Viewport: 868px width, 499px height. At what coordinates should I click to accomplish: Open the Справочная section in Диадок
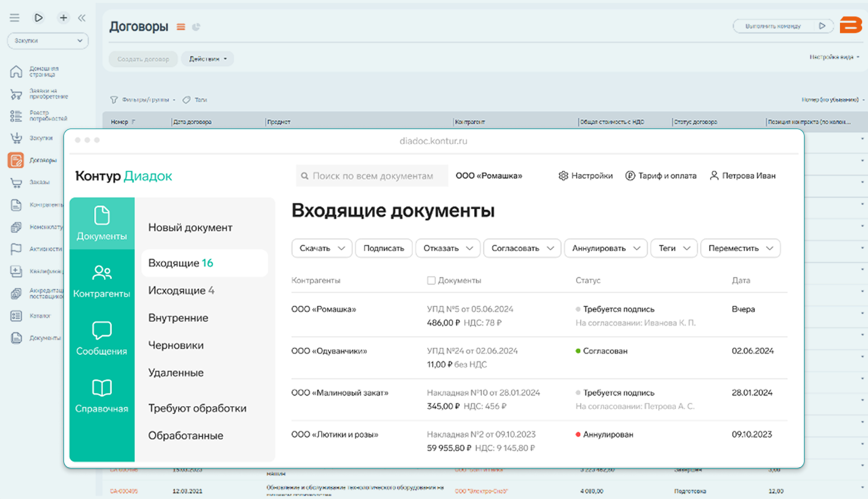tap(102, 396)
